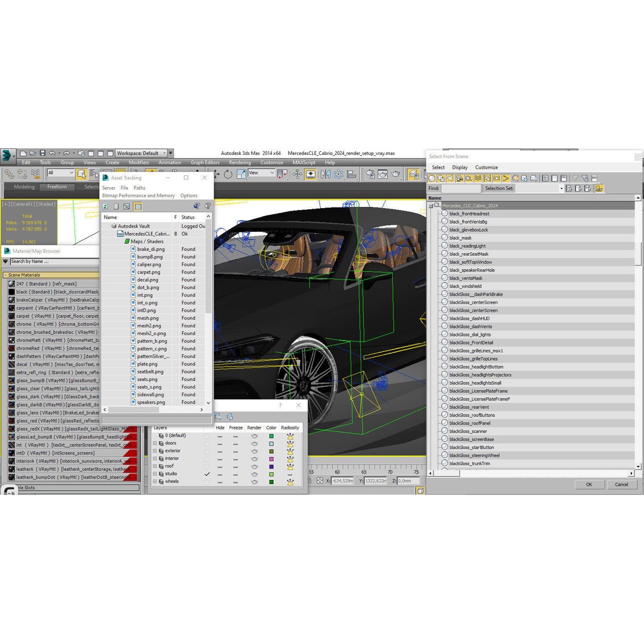Enable table view icon in Asset Tracking
This screenshot has height=644, width=644.
[138, 206]
